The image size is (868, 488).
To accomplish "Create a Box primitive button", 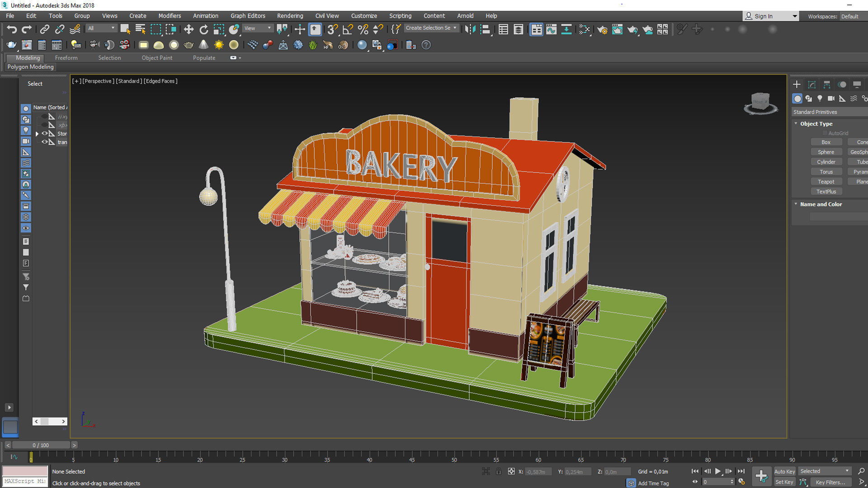I will 826,142.
